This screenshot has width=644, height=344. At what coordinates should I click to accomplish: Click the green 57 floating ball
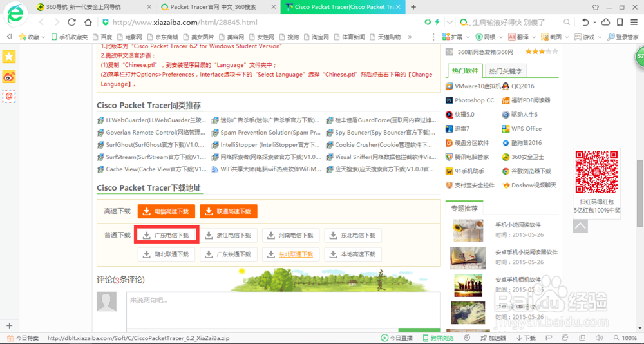pos(639,56)
